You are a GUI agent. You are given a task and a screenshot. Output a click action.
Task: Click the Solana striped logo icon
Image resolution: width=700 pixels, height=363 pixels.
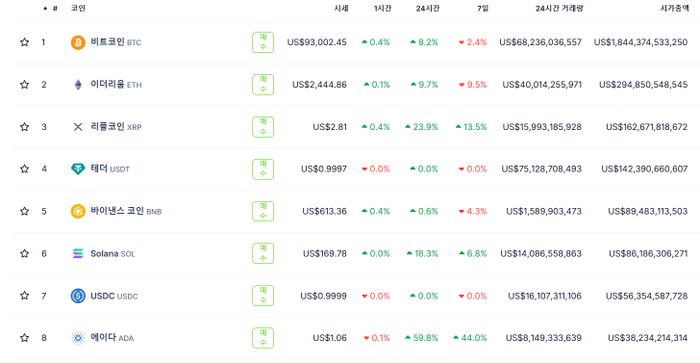coord(78,254)
